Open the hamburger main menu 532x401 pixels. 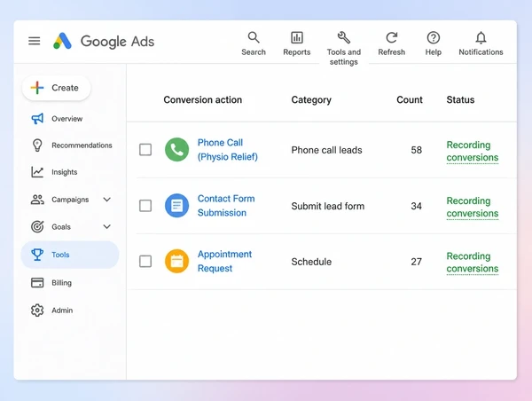pyautogui.click(x=34, y=41)
